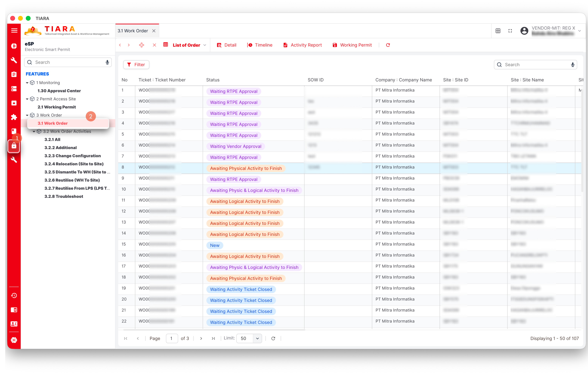This screenshot has height=374, width=588.
Task: Click the red refresh icon in toolbar
Action: coord(388,45)
